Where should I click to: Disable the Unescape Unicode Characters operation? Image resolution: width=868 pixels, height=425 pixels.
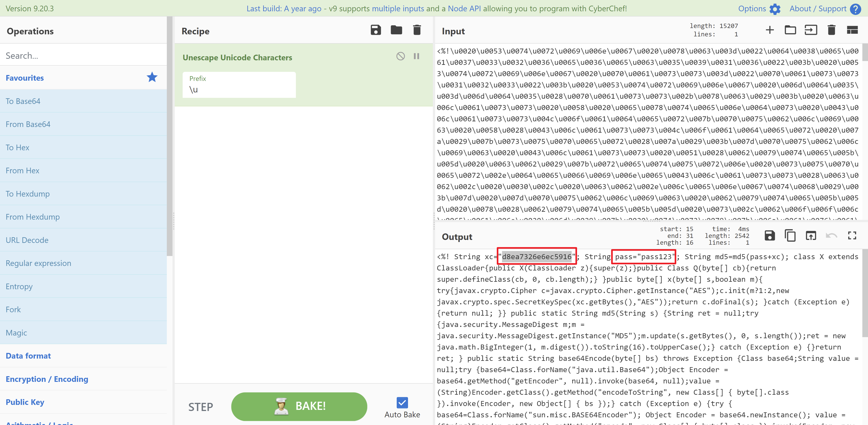tap(400, 56)
